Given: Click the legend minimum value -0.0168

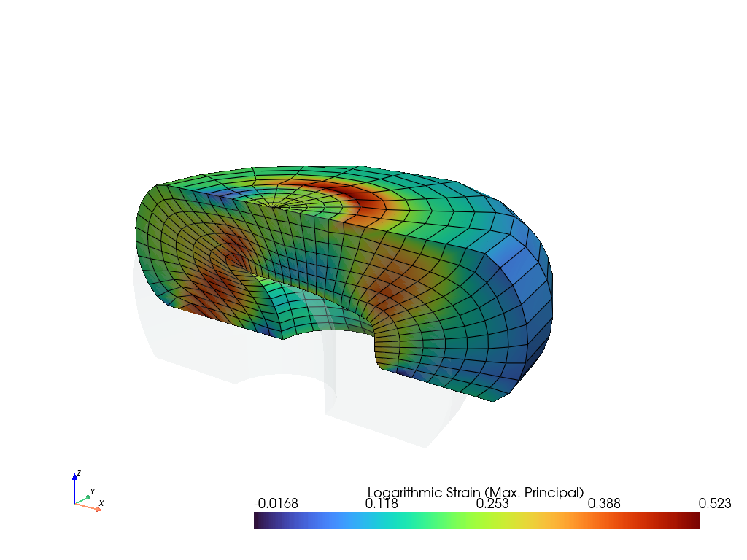Looking at the screenshot, I should [276, 504].
